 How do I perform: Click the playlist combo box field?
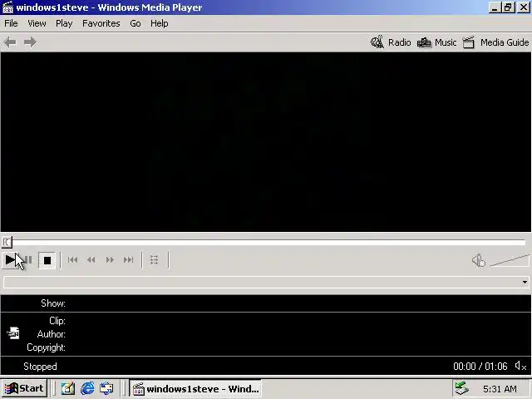coord(266,283)
